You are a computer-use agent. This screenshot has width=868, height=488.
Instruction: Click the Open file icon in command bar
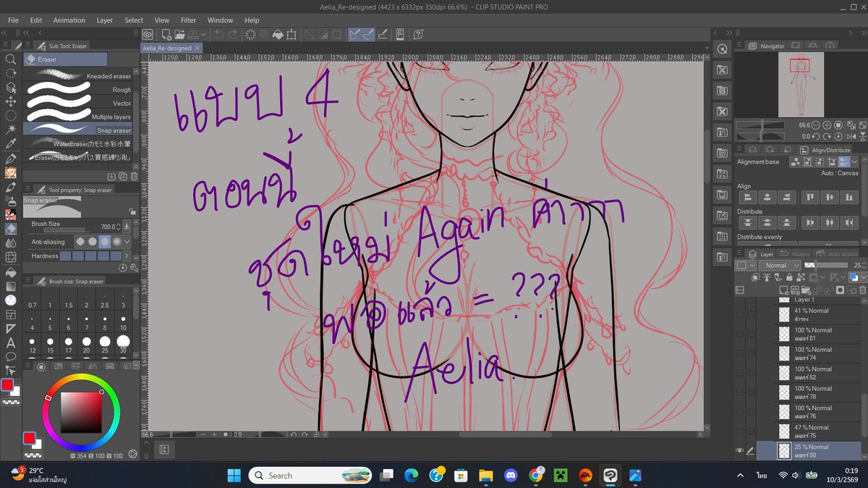[x=180, y=34]
